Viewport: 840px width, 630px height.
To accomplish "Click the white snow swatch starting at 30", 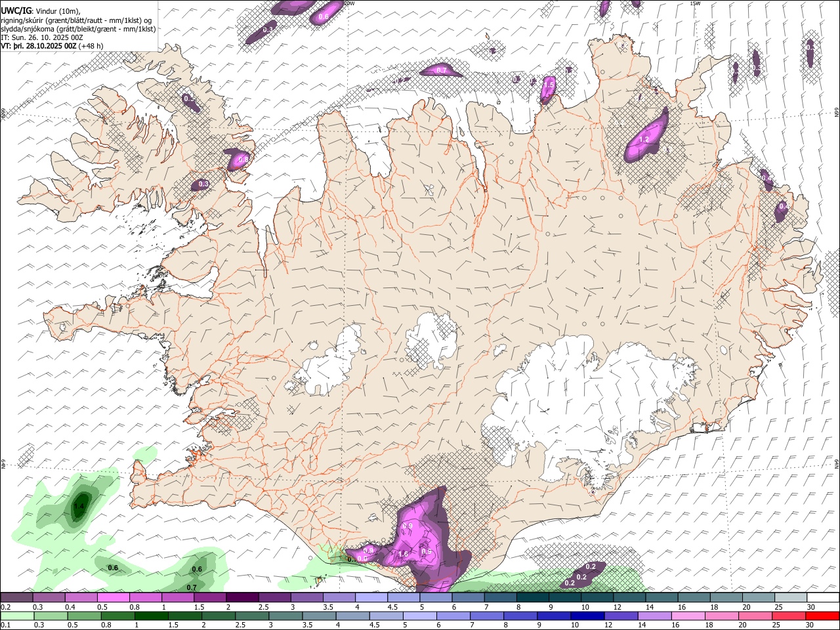I will 822,597.
